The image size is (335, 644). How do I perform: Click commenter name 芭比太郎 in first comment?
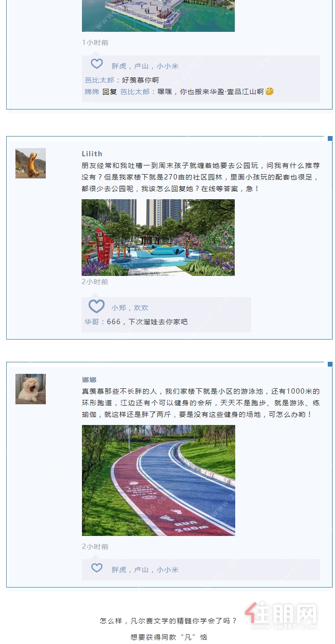point(99,80)
